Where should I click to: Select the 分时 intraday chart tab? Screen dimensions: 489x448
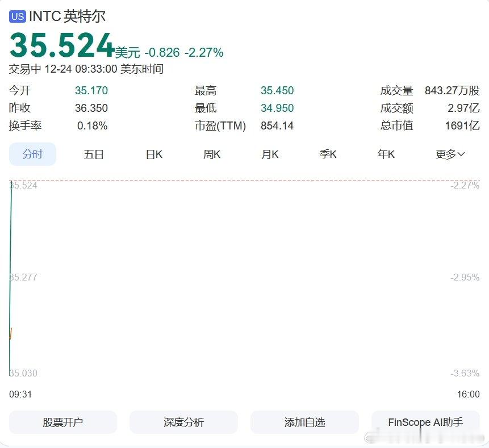pyautogui.click(x=32, y=154)
